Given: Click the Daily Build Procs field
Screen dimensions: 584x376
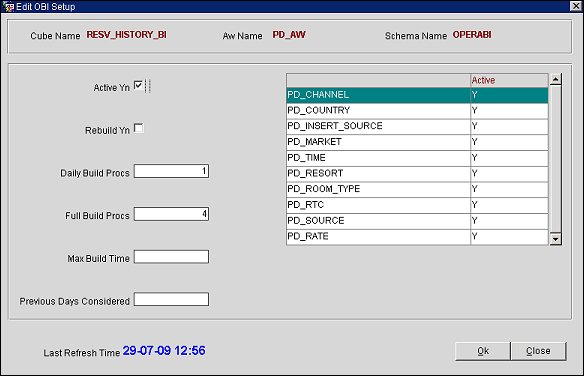Looking at the screenshot, I should (x=171, y=171).
